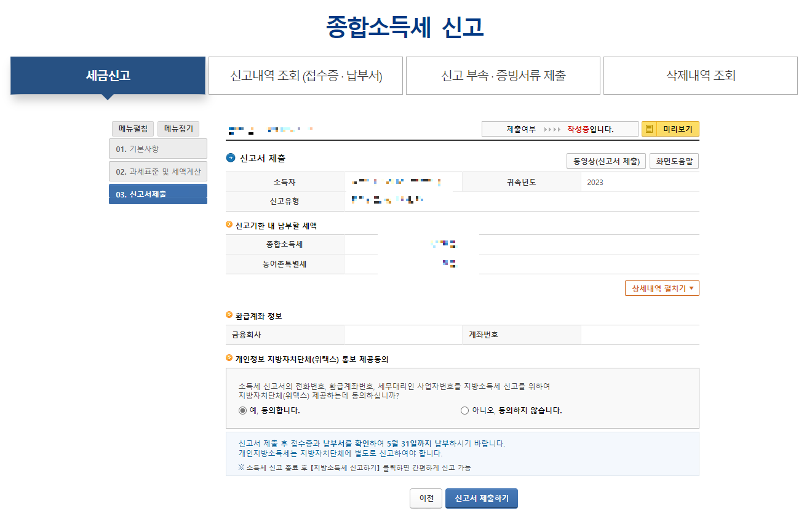Open the 삭제내역 조회 tab

tap(701, 75)
